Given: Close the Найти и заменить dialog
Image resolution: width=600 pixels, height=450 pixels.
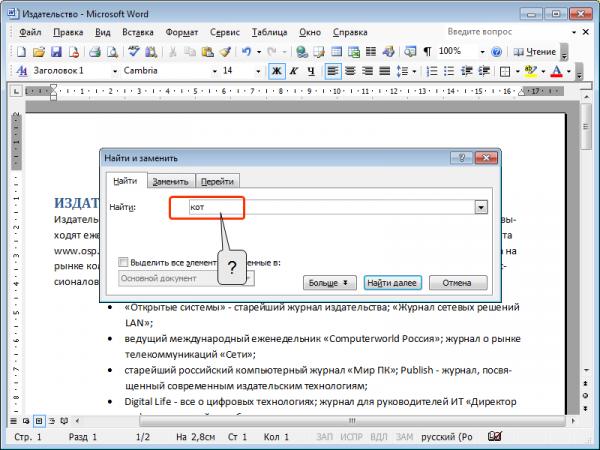Looking at the screenshot, I should pyautogui.click(x=486, y=158).
